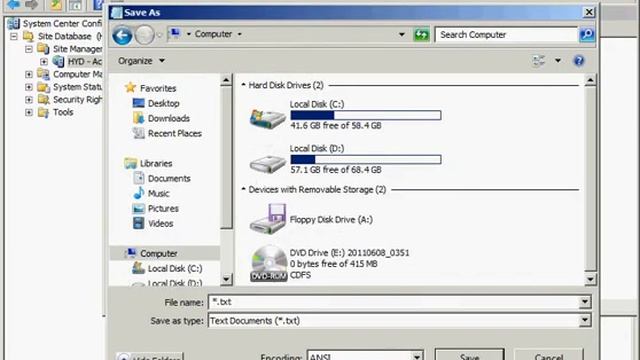Open the File name dropdown arrow
Image resolution: width=640 pixels, height=360 pixels.
click(x=585, y=302)
